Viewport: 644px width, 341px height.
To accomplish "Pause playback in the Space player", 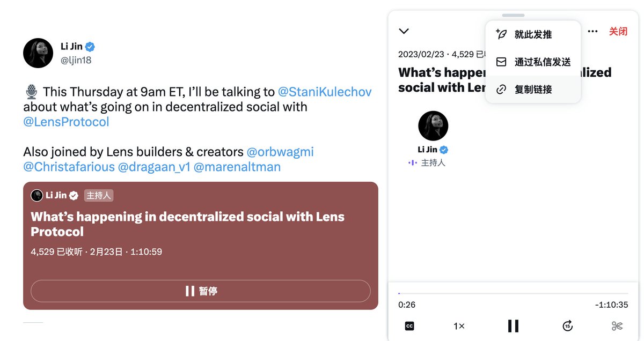I will pyautogui.click(x=513, y=326).
